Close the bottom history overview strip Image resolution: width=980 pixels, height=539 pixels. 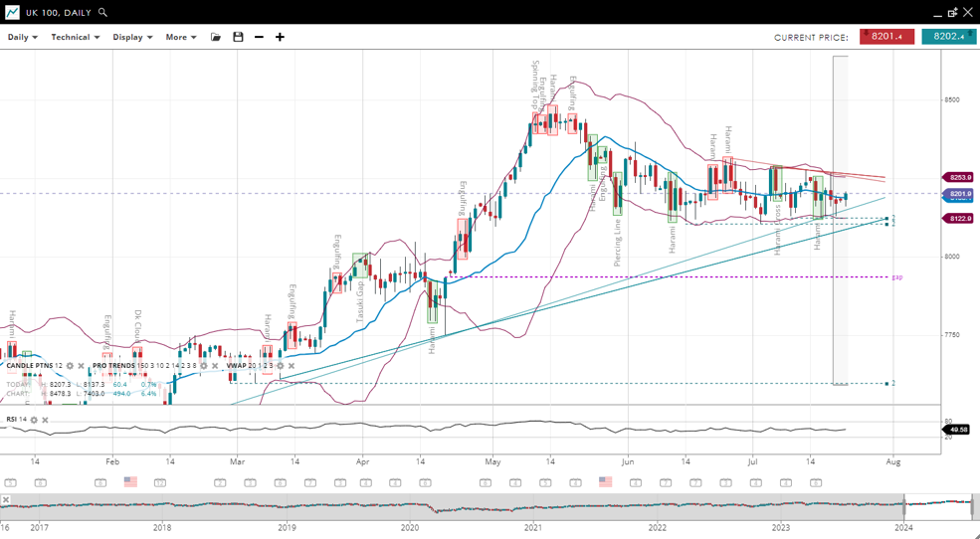tap(6, 500)
